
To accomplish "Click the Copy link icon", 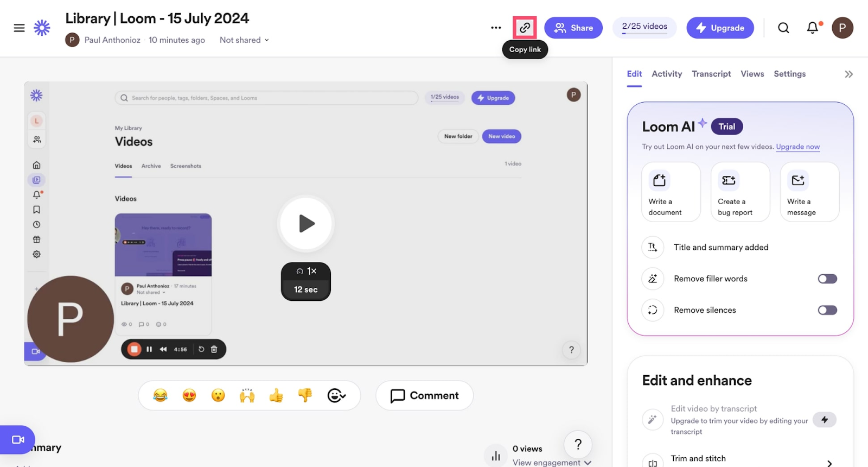I will pos(525,28).
